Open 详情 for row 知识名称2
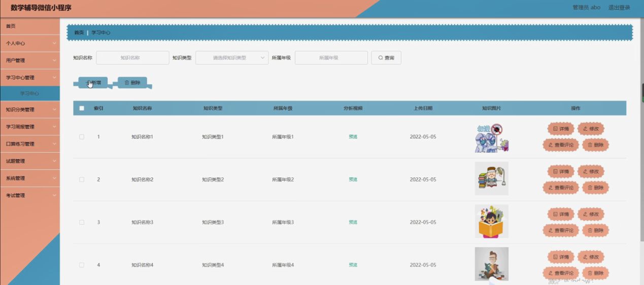The height and width of the screenshot is (285, 644). [x=561, y=171]
